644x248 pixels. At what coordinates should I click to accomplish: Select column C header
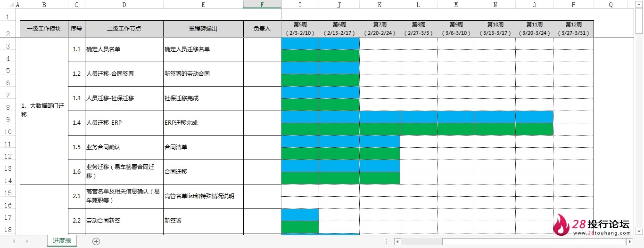coord(76,4)
